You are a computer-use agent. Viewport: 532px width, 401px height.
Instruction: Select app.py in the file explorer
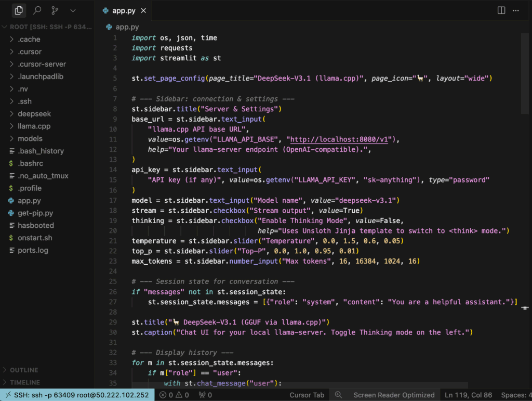pos(47,201)
